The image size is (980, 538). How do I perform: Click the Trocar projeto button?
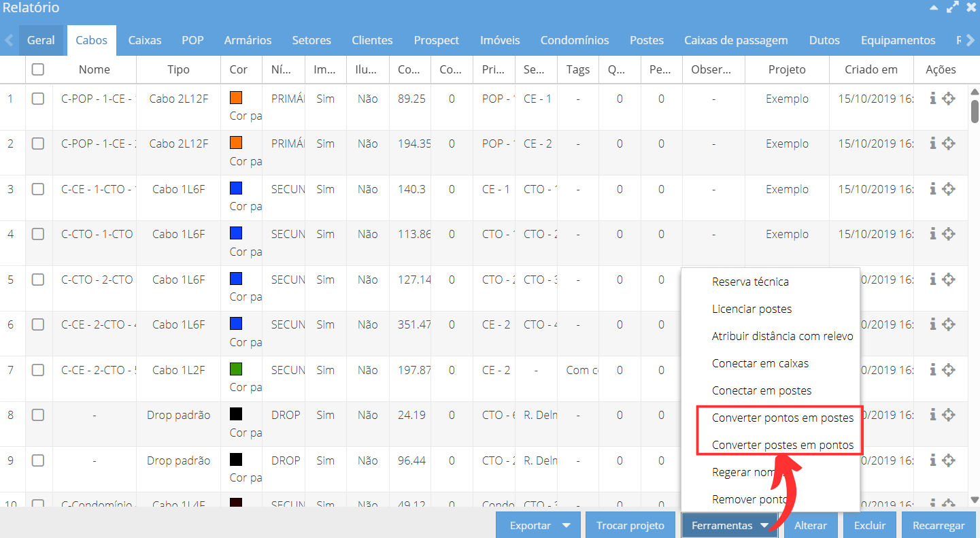click(x=630, y=525)
